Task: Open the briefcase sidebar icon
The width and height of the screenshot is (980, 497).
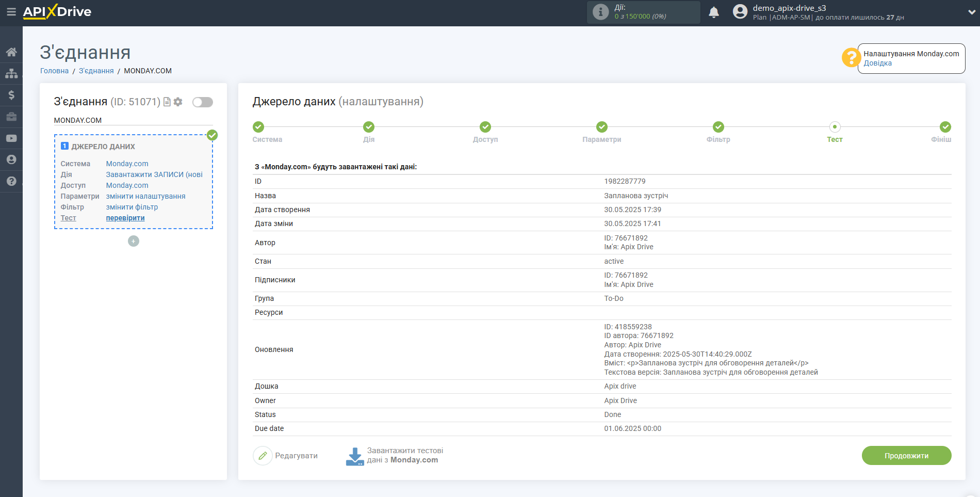Action: pyautogui.click(x=11, y=117)
